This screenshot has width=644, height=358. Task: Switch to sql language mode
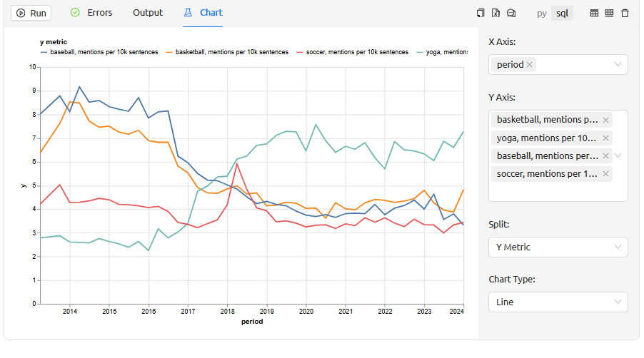[563, 13]
